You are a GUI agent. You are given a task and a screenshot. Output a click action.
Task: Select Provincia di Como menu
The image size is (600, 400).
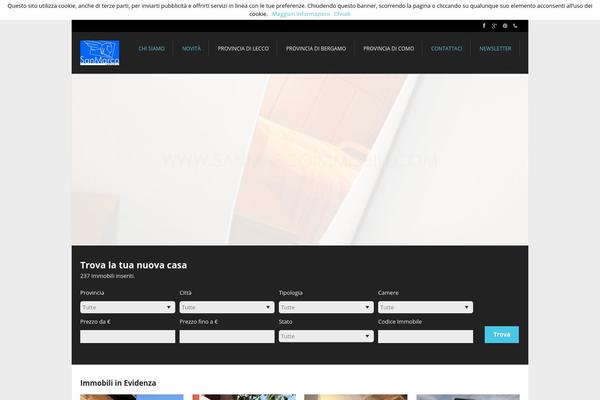388,49
